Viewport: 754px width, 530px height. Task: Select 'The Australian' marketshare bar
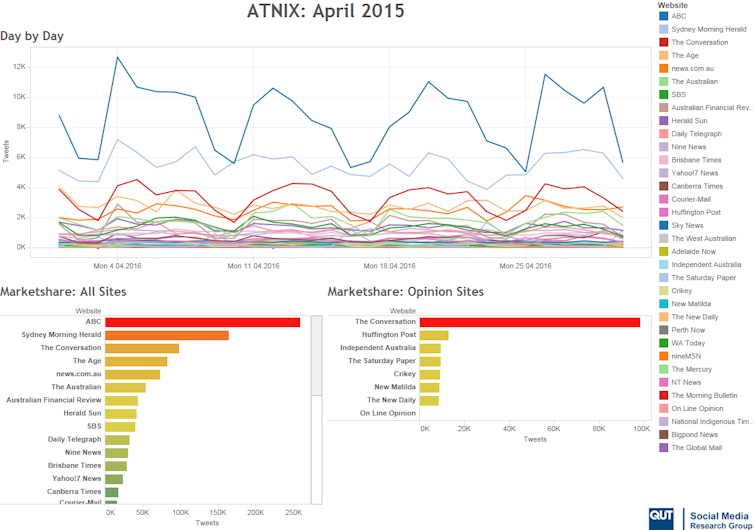tap(126, 388)
